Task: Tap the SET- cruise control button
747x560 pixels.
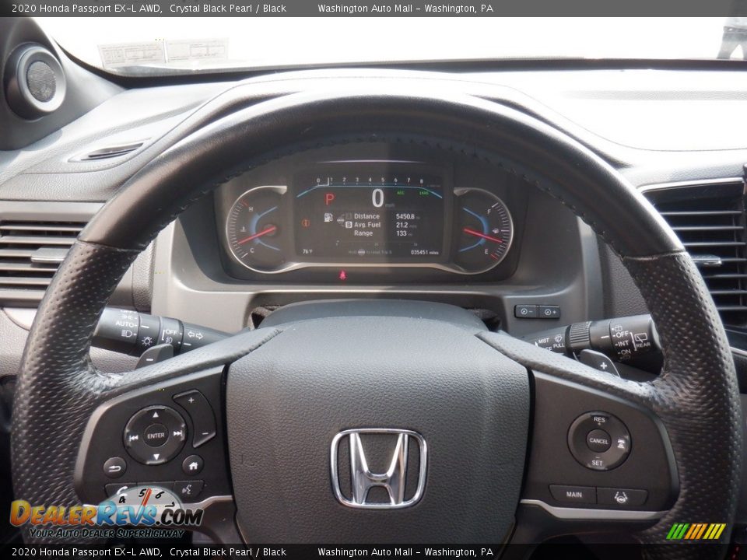Action: [597, 462]
